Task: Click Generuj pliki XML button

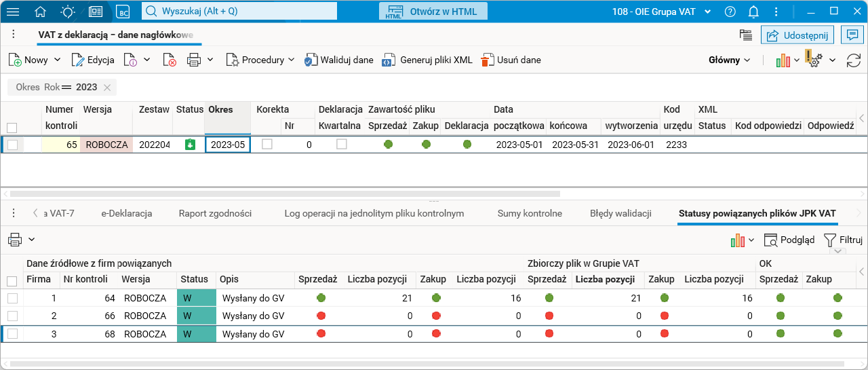Action: [x=427, y=60]
